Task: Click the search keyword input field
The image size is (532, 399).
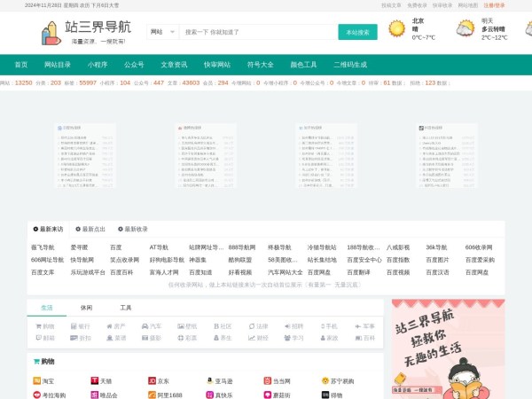Action: 257,32
